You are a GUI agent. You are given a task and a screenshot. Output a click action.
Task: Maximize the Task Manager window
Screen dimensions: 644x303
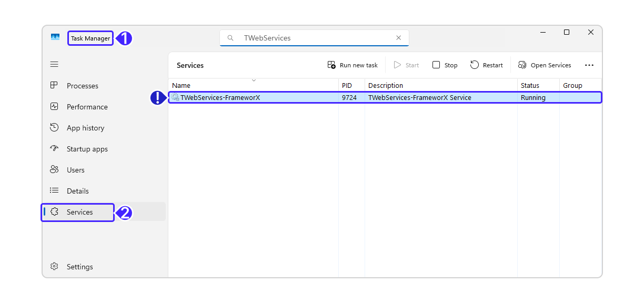pyautogui.click(x=567, y=32)
